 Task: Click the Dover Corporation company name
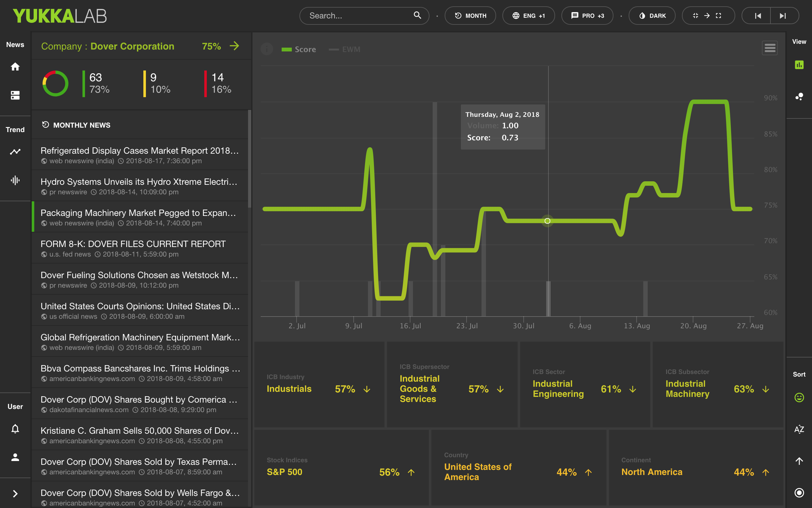[132, 46]
